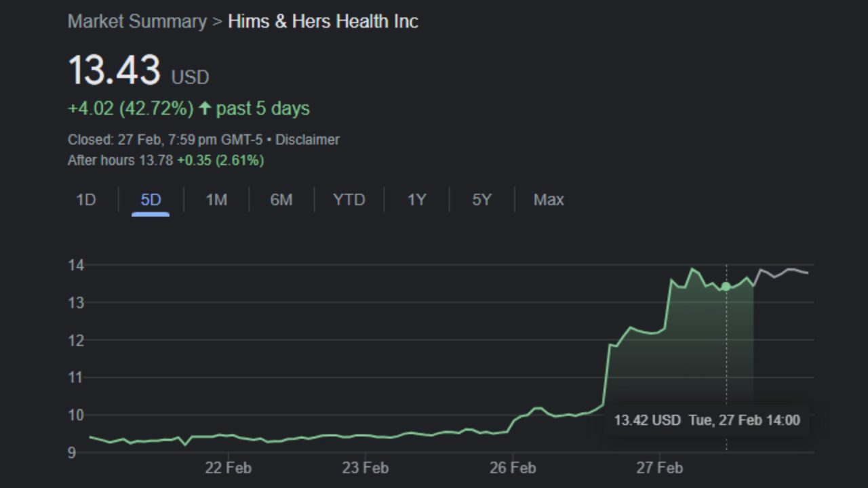
Task: Click the 14 y-axis label
Action: click(x=76, y=266)
